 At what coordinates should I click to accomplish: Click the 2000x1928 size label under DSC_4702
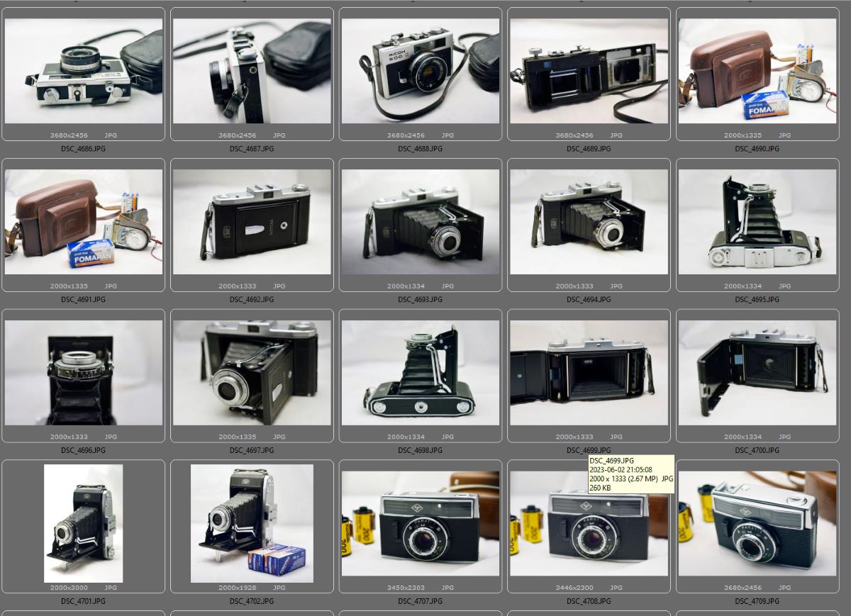click(x=238, y=588)
